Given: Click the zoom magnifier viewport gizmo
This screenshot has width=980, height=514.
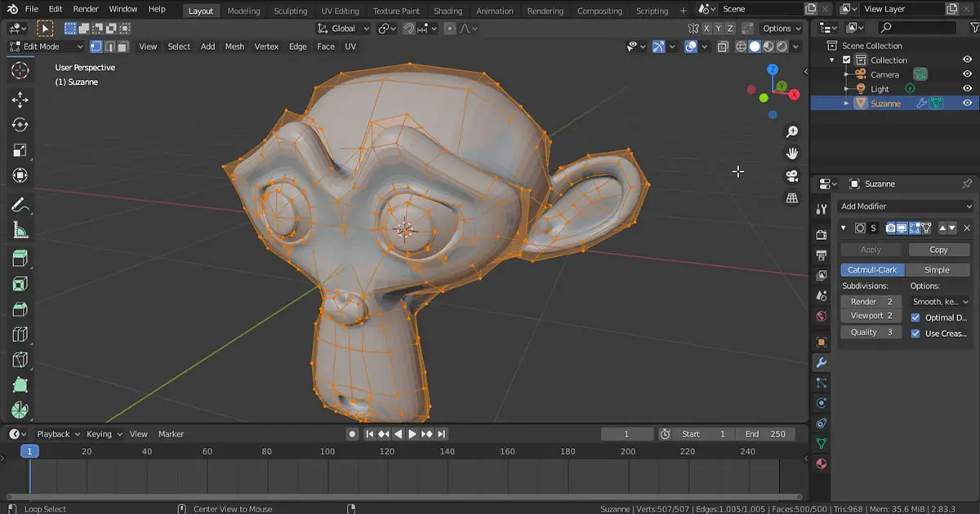Looking at the screenshot, I should tap(791, 132).
